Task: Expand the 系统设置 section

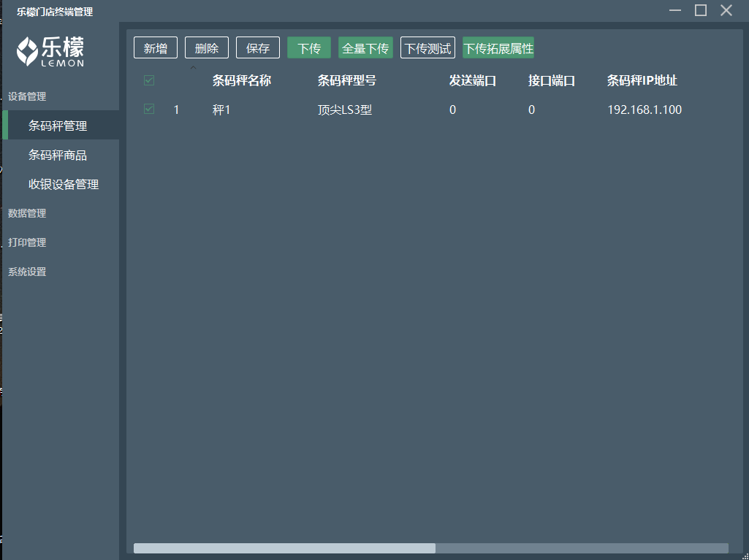Action: click(27, 272)
